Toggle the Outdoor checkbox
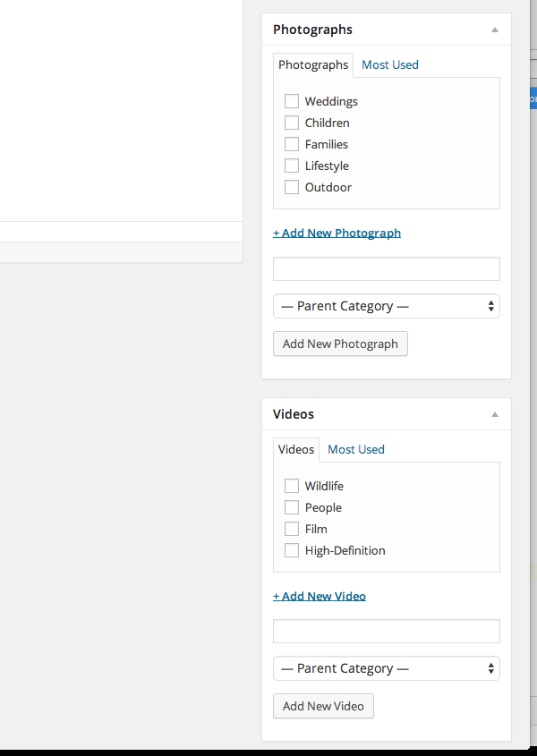537x756 pixels. 292,187
